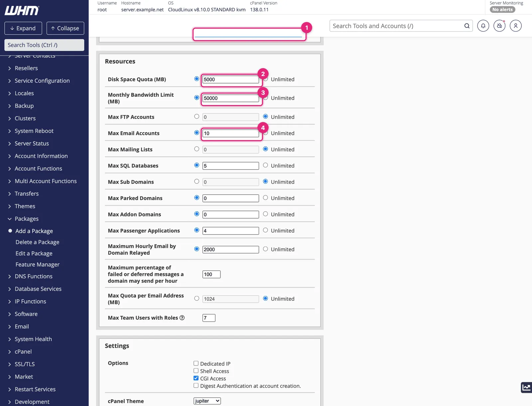Open Feature Manager menu item
This screenshot has width=532, height=406.
[x=38, y=264]
